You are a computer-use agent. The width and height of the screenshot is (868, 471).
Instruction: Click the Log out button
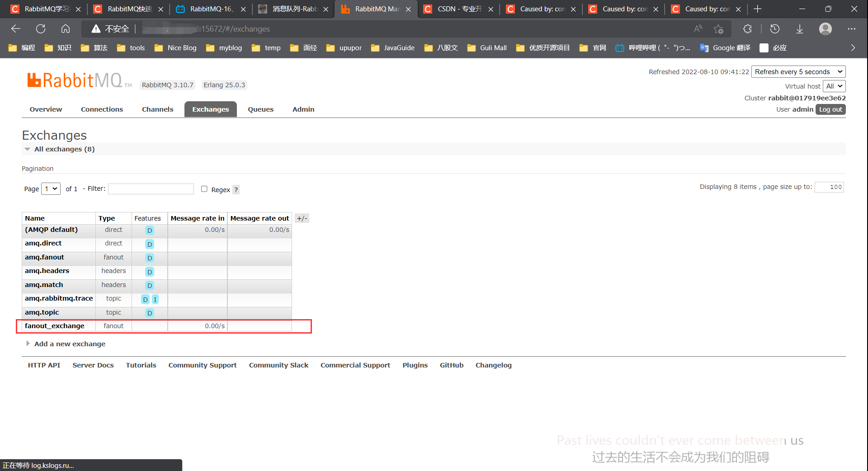[x=830, y=109]
